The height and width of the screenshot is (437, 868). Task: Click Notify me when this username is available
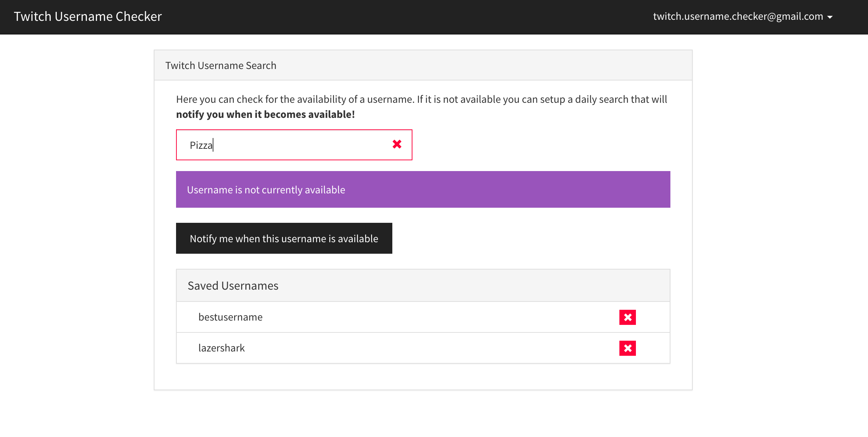coord(284,238)
